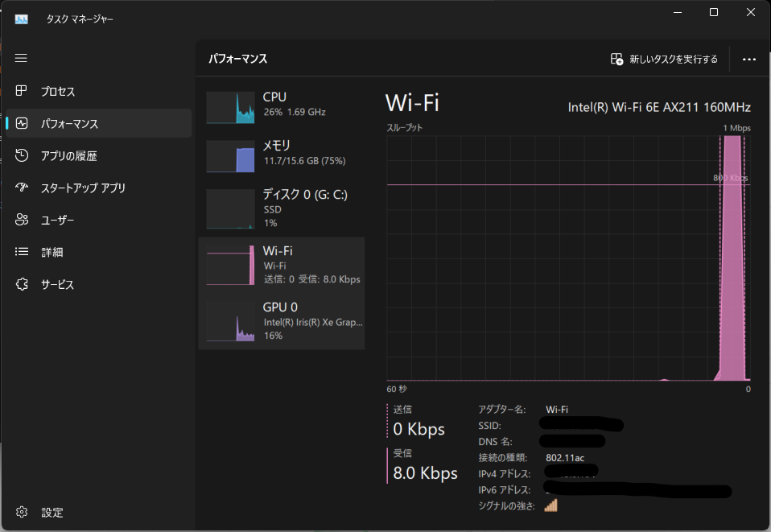Select the CPU mini graph thumbnail
The height and width of the screenshot is (532, 771).
click(231, 107)
